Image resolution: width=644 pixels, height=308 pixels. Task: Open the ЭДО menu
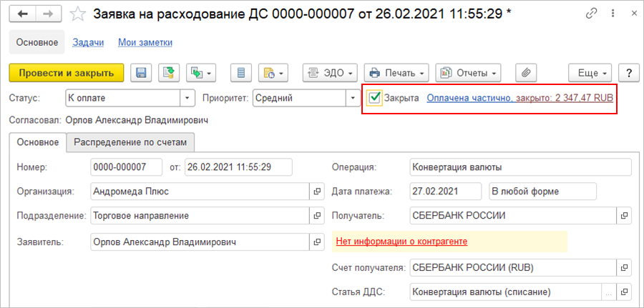pyautogui.click(x=330, y=73)
